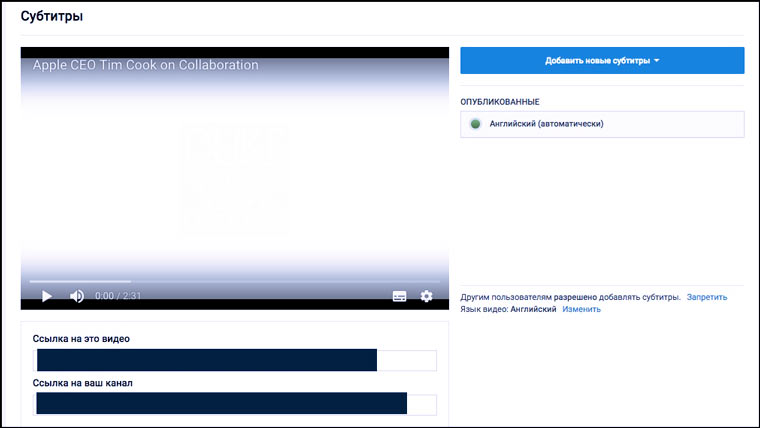The width and height of the screenshot is (760, 428).
Task: Play the Tim Cook video
Action: coord(47,296)
